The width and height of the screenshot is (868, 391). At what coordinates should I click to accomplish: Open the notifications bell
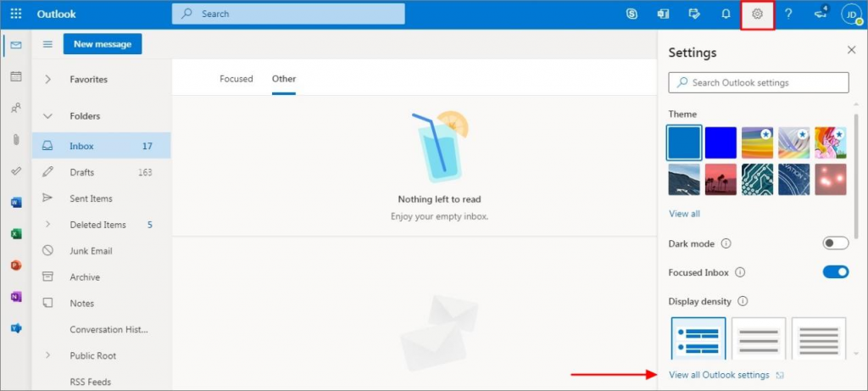coord(726,14)
